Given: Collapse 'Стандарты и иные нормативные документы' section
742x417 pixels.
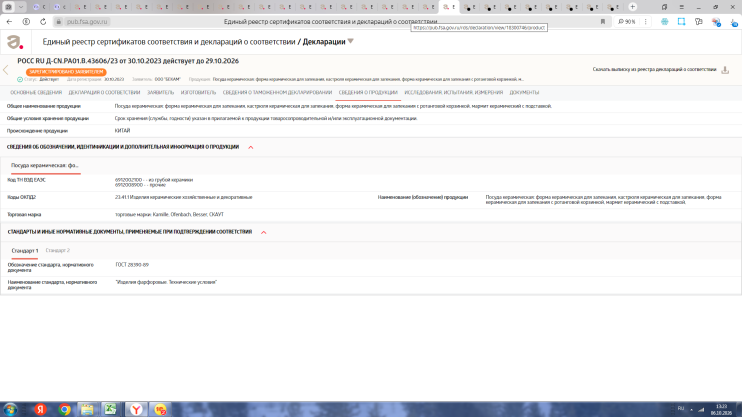Looking at the screenshot, I should coord(264,232).
